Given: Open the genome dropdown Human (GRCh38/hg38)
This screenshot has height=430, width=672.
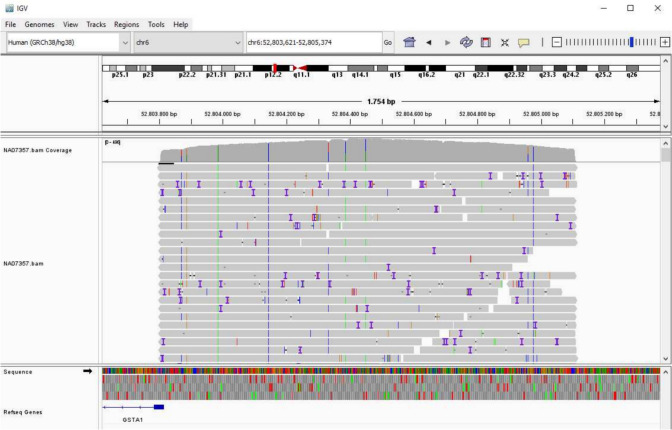Looking at the screenshot, I should [x=68, y=42].
